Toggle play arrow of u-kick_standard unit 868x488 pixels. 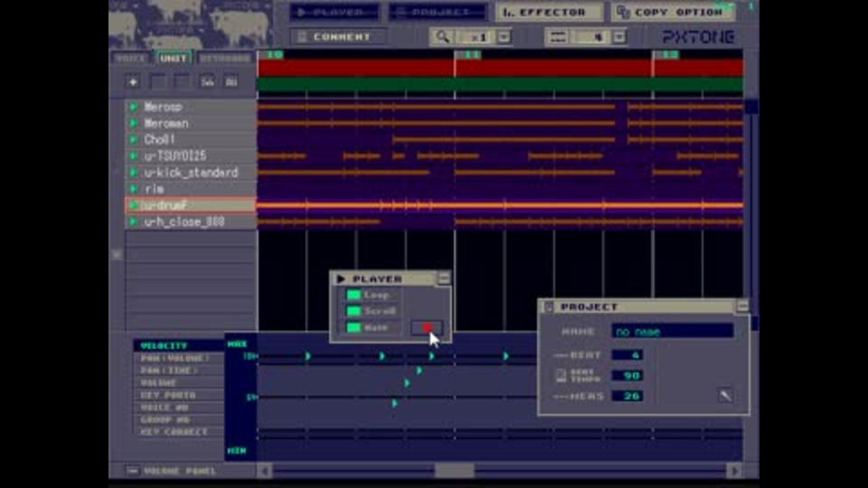134,173
